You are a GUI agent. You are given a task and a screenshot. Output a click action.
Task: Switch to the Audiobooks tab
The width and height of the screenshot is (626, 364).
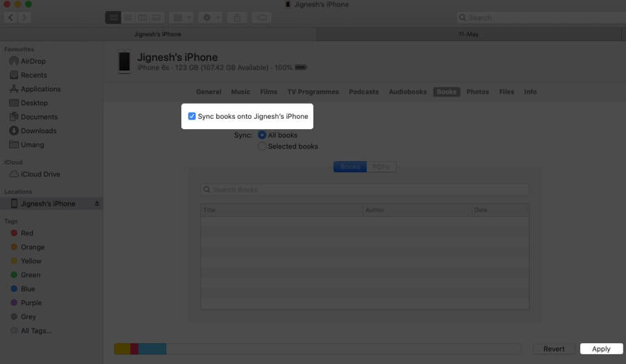[x=408, y=92]
